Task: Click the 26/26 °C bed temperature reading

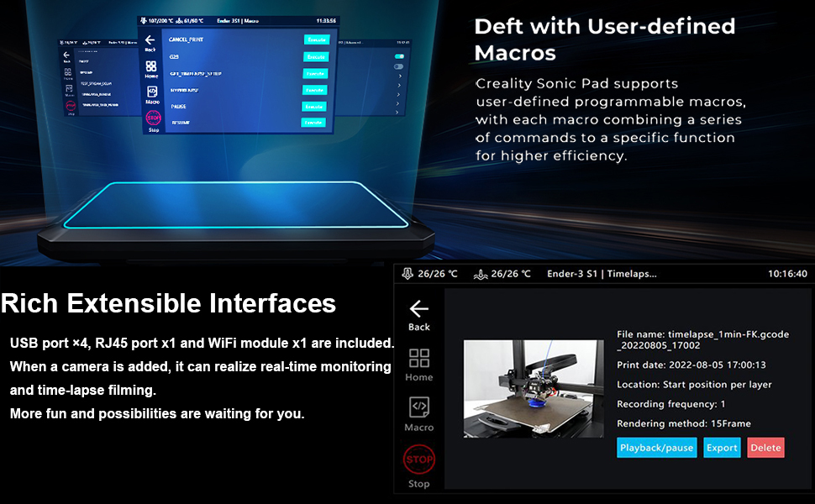Action: pyautogui.click(x=511, y=274)
